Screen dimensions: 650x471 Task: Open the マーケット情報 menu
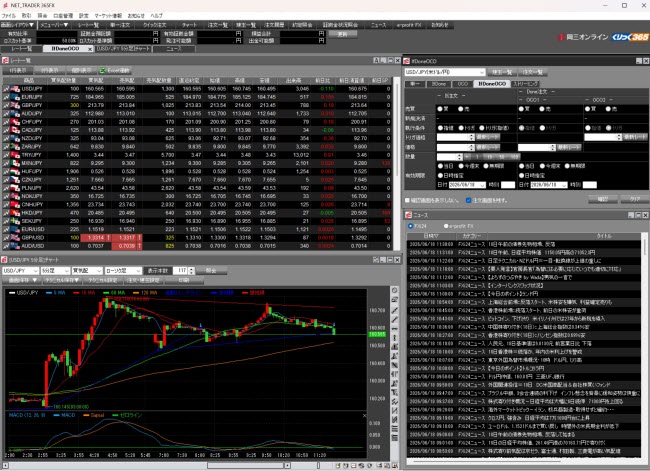click(108, 16)
